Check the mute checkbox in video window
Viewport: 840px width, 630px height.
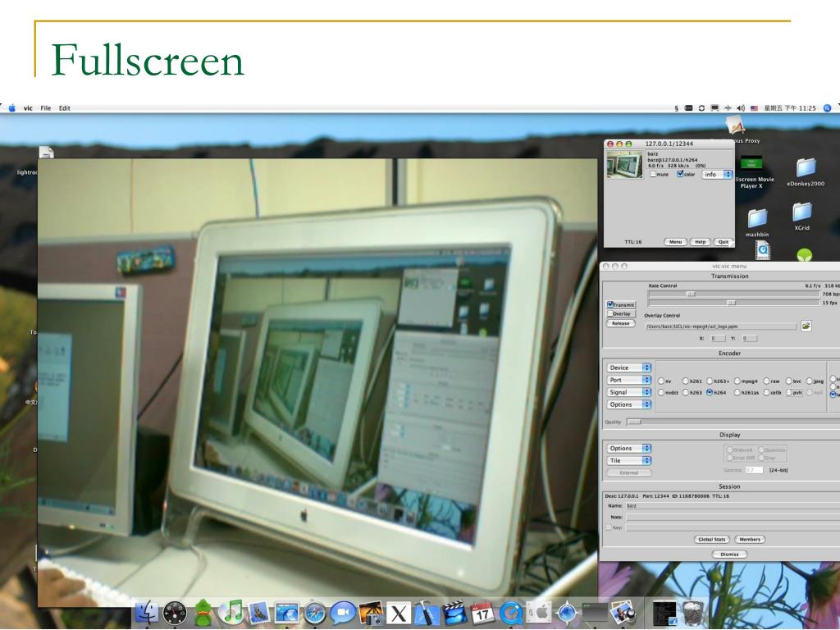coord(653,174)
